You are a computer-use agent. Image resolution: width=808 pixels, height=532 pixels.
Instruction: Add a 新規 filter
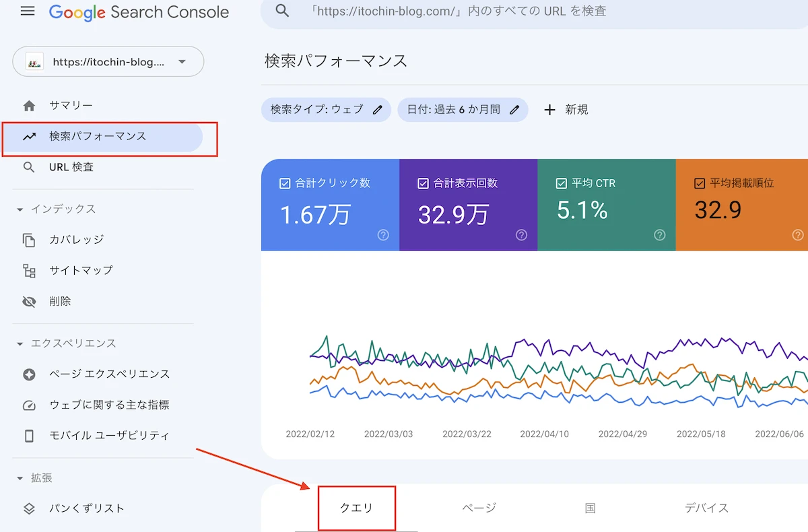coord(566,109)
